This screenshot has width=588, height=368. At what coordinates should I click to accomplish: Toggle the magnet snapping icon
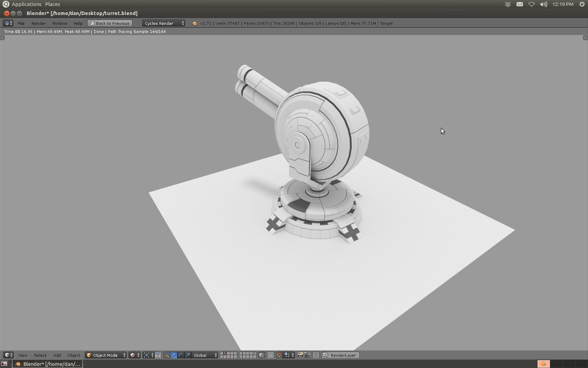tap(279, 355)
